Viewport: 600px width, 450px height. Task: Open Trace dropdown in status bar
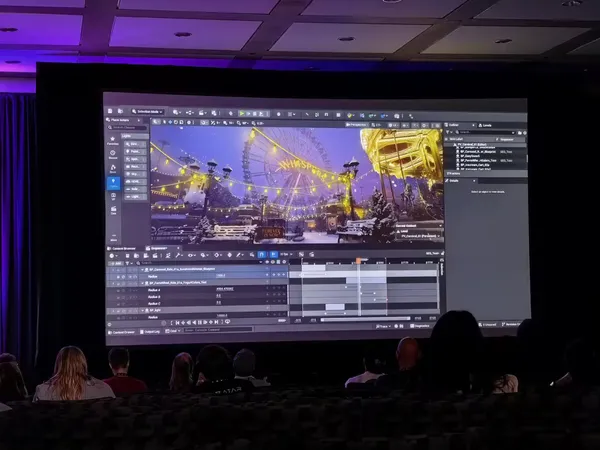[x=383, y=326]
